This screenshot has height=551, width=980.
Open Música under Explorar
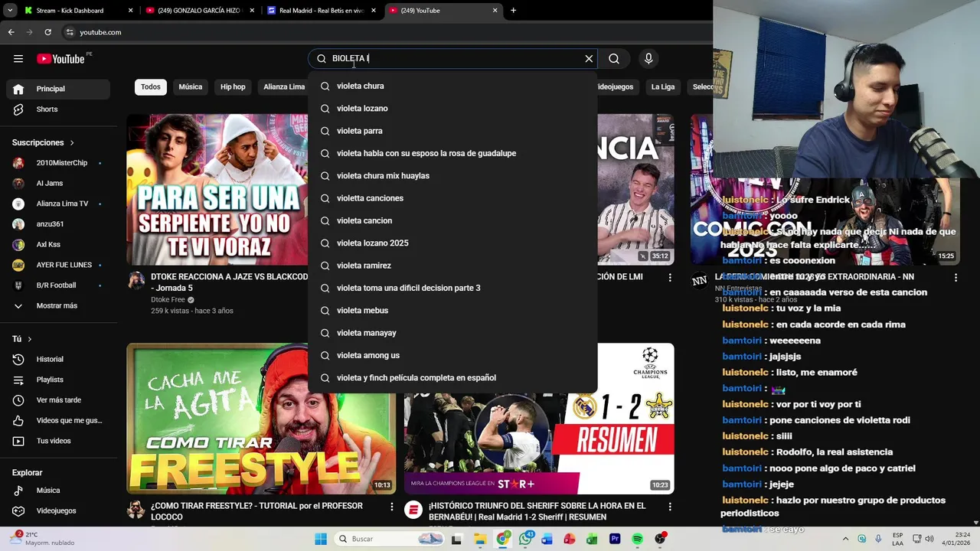pos(58,491)
